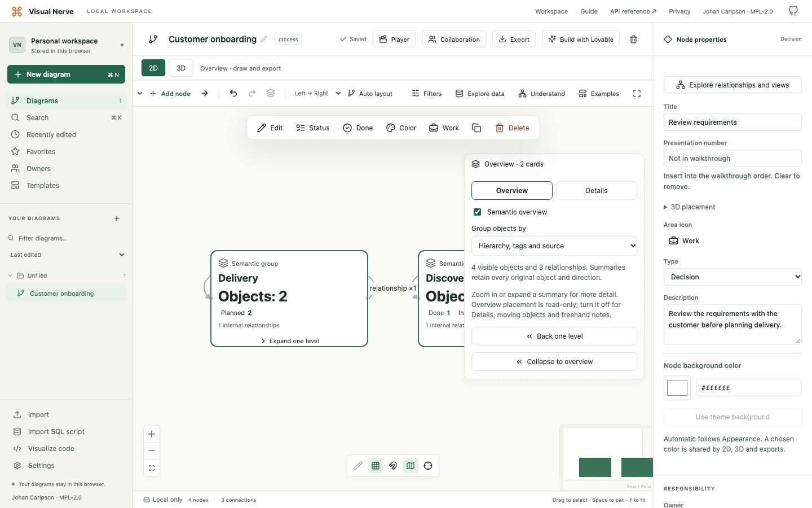
Task: Expand the 3D placement section
Action: click(x=690, y=207)
